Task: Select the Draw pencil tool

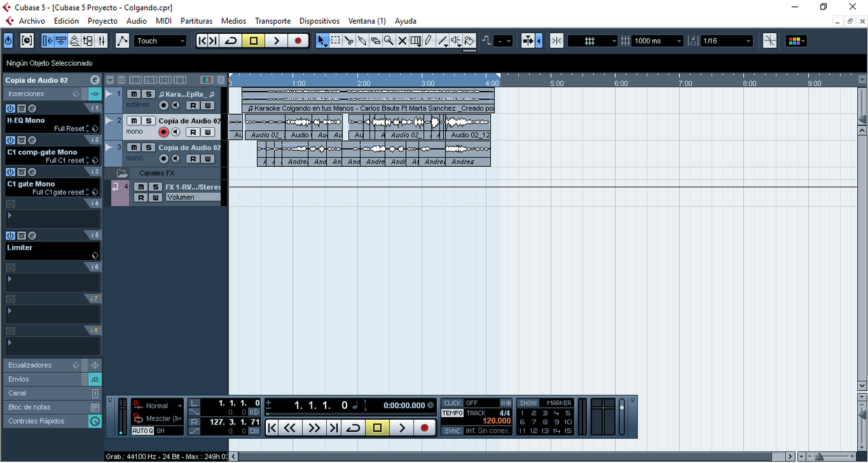Action: [x=428, y=41]
